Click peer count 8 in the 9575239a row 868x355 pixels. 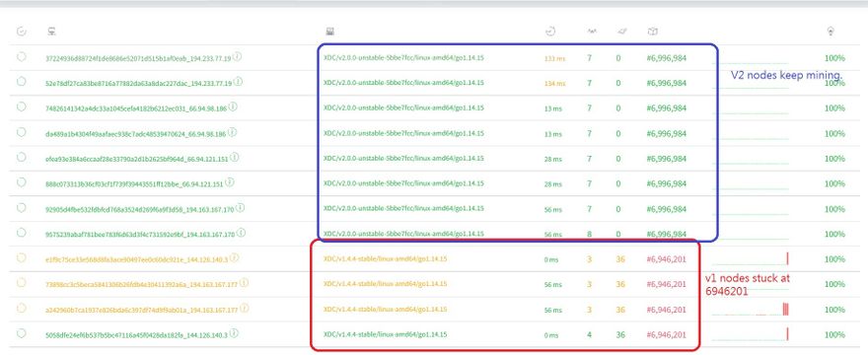(x=589, y=235)
